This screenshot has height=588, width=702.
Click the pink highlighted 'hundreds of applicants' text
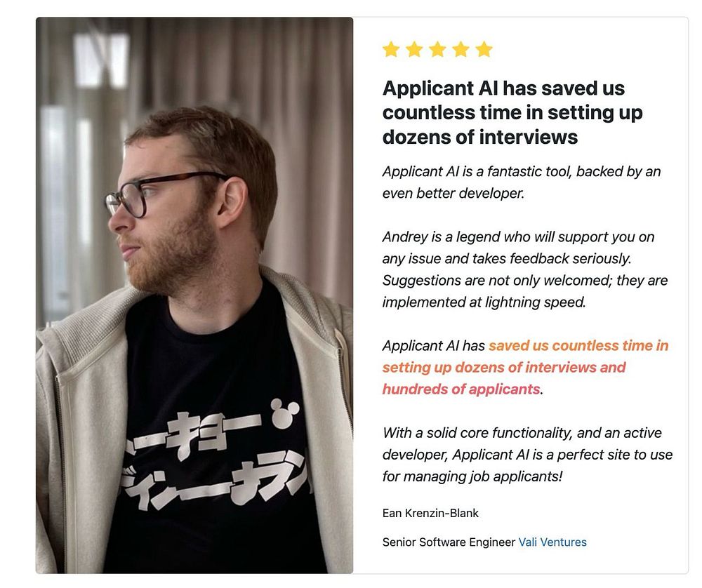(461, 389)
